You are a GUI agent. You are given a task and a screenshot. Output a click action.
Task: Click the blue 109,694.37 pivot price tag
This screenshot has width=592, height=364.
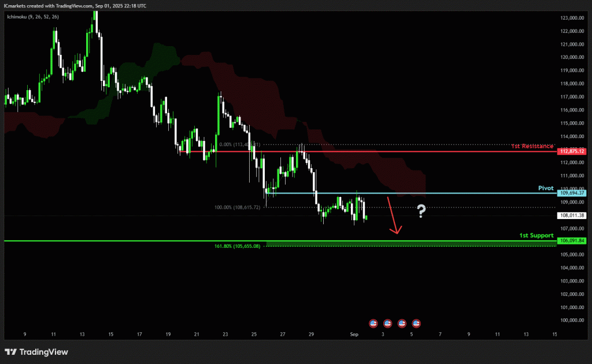point(572,193)
